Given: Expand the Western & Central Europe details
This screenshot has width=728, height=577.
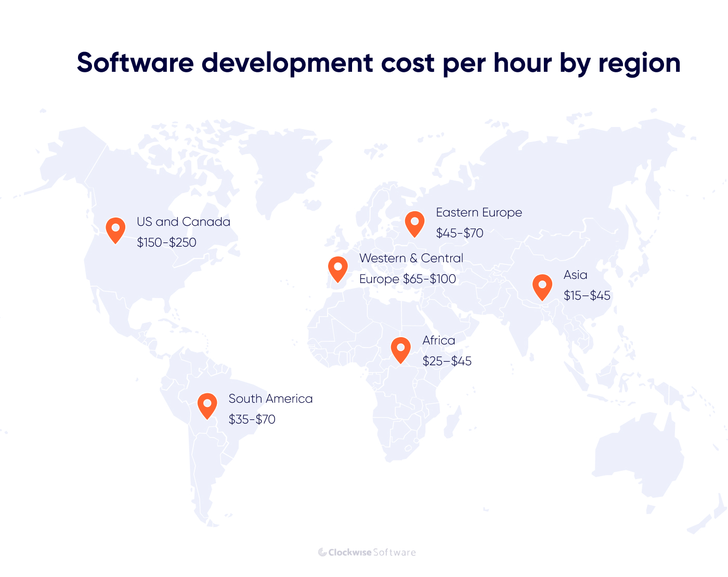Looking at the screenshot, I should click(411, 258).
